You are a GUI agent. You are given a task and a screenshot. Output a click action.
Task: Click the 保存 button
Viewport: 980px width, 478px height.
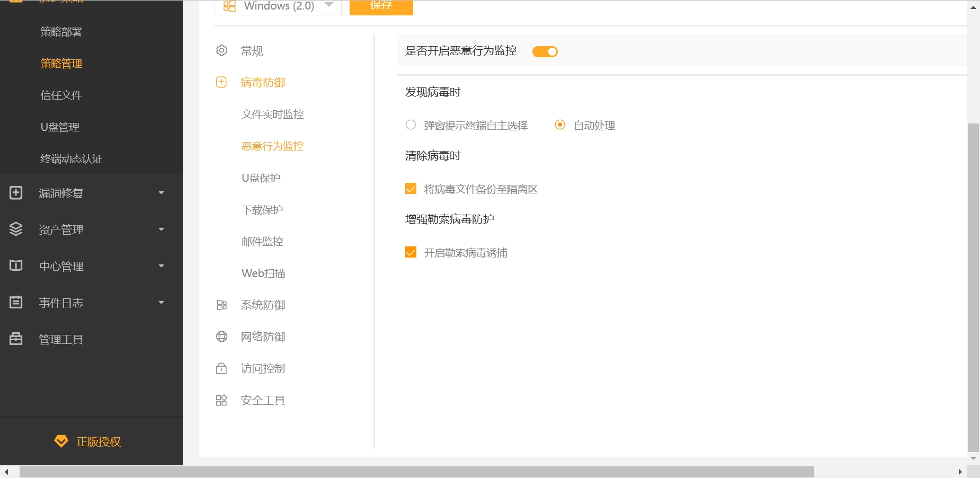[381, 7]
